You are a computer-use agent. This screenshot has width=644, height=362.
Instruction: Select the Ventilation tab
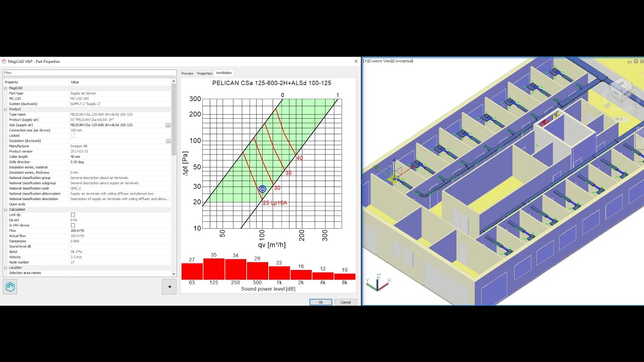coord(224,73)
